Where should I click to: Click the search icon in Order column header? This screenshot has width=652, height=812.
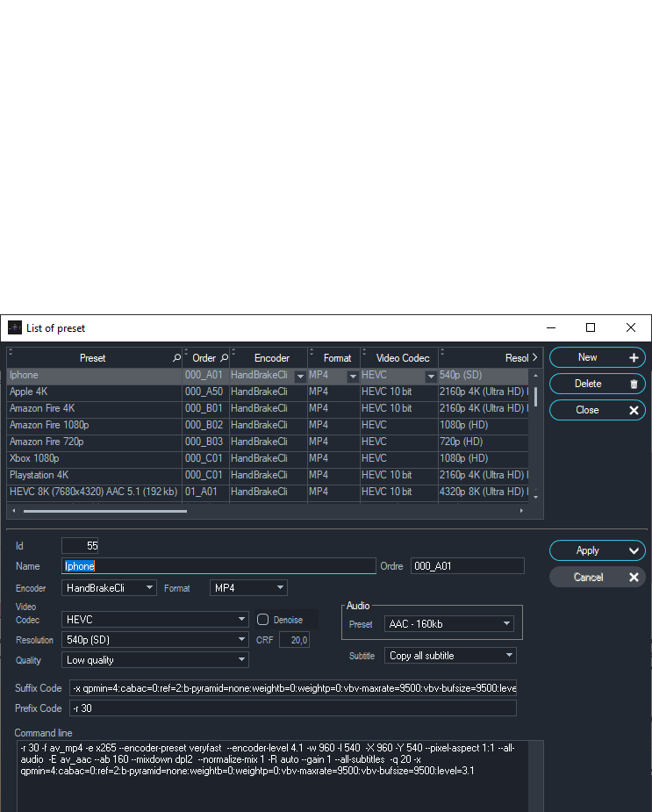[224, 358]
